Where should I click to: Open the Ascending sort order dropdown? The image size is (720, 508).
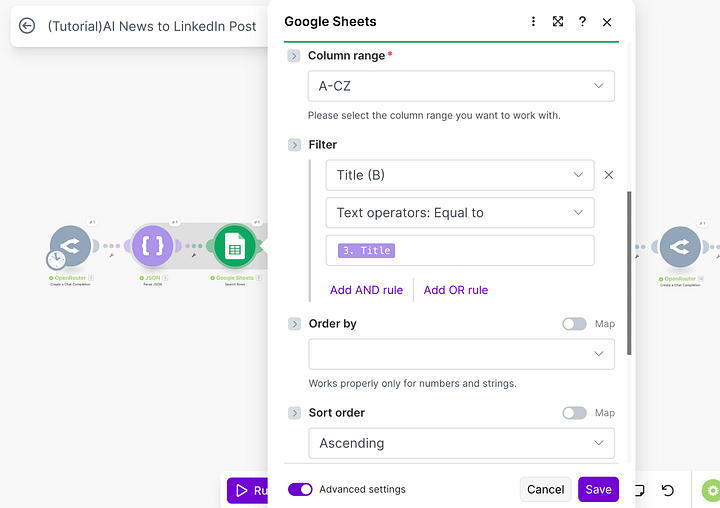pyautogui.click(x=461, y=443)
